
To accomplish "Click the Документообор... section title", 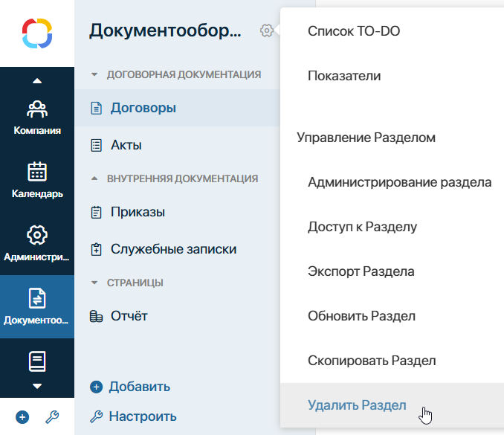I will pos(165,31).
